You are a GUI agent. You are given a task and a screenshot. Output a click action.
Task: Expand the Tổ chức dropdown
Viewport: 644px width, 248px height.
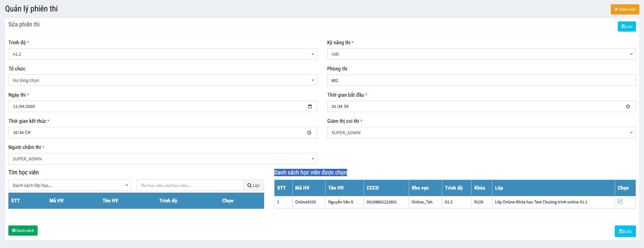[162, 80]
